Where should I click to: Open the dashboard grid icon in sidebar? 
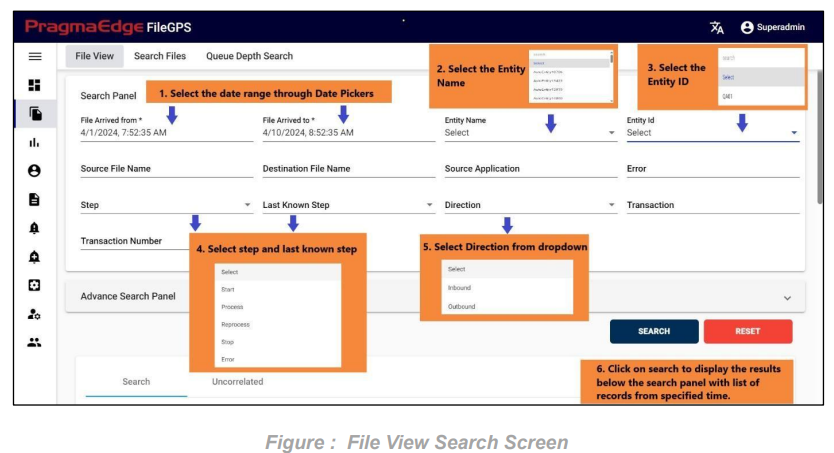(x=35, y=85)
